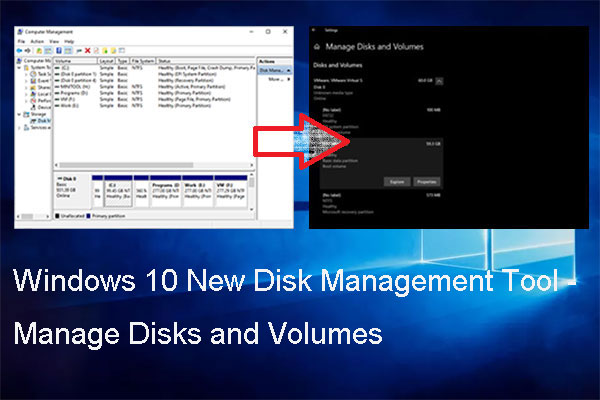Open the Help menu in Computer Management

coord(69,41)
